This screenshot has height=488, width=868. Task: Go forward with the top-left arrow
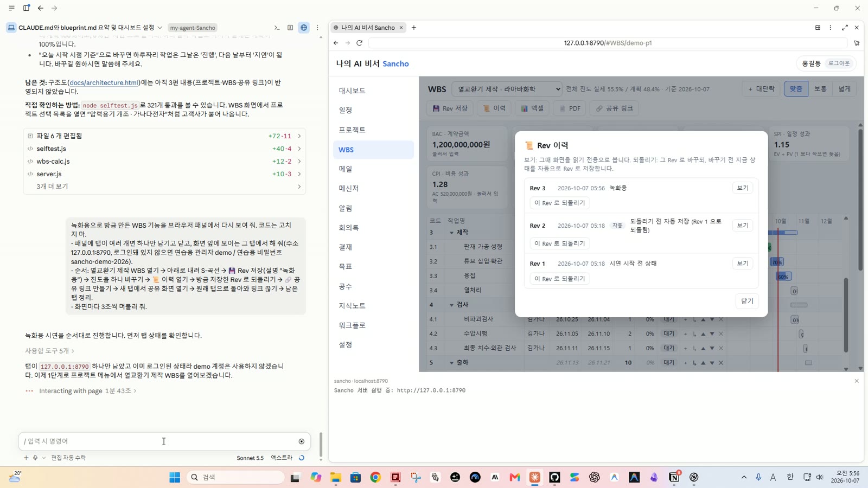coord(54,8)
